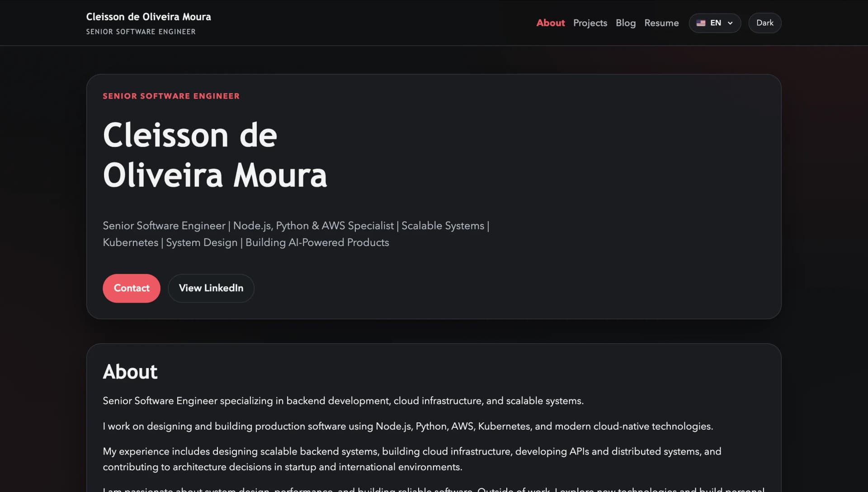Open the Blog page from the nav bar
The image size is (868, 492).
[626, 23]
